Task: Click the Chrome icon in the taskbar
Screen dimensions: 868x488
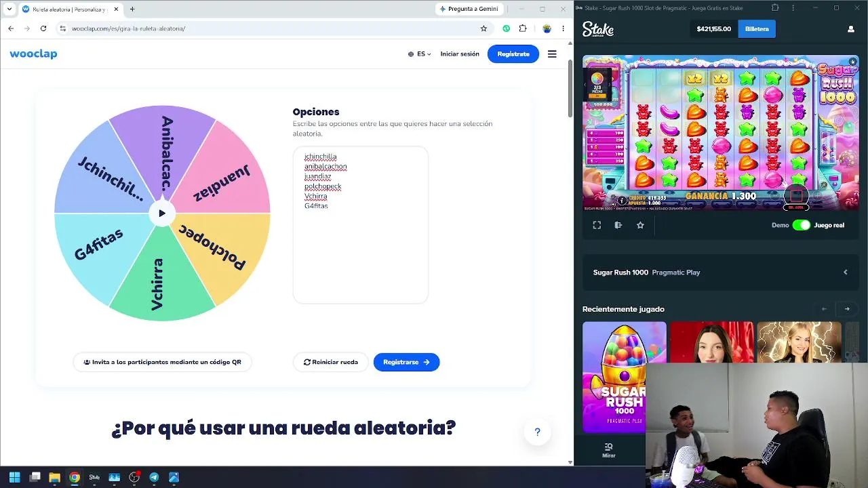Action: pyautogui.click(x=75, y=477)
